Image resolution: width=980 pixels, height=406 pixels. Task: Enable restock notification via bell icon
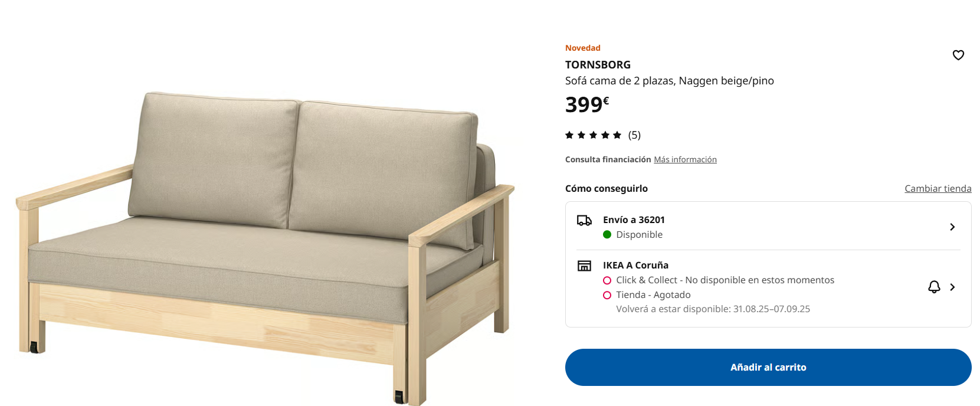(x=934, y=287)
